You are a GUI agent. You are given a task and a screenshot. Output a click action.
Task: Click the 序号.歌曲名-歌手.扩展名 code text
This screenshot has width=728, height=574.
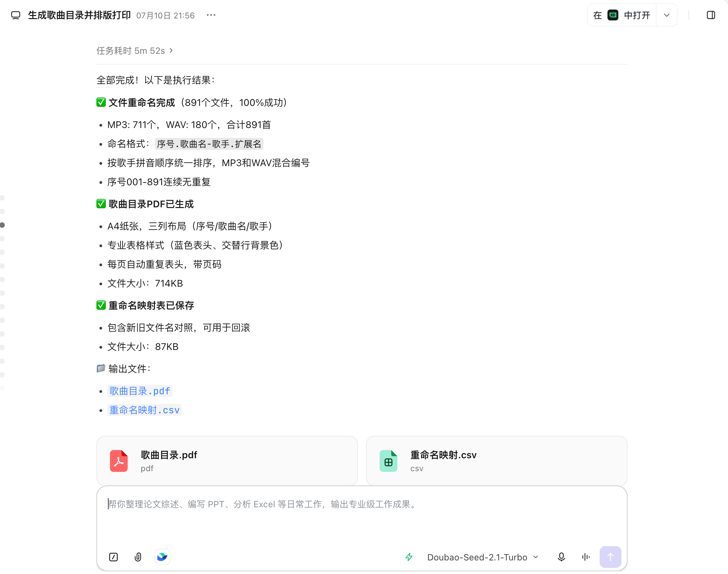point(209,144)
